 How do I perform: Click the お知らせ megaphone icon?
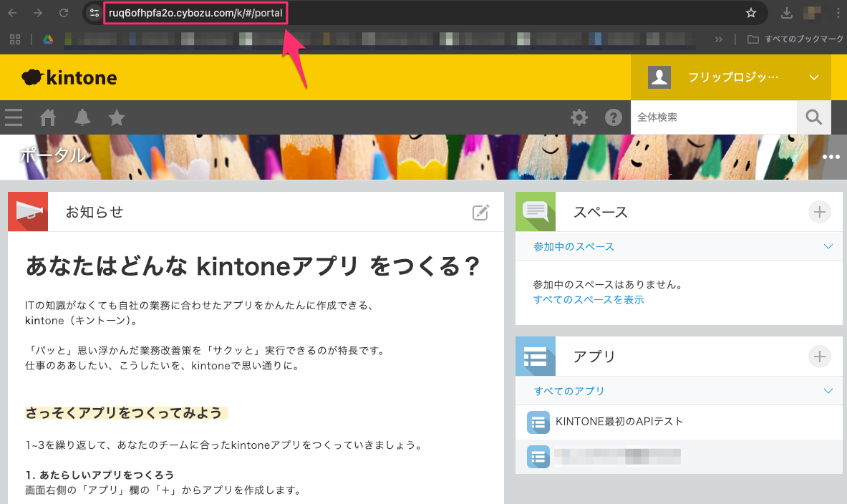pyautogui.click(x=28, y=212)
